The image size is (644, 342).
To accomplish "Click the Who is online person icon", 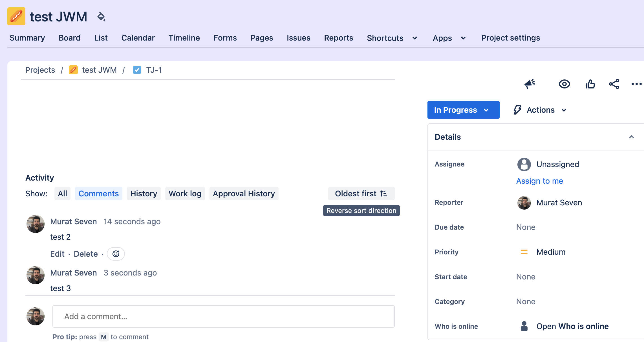I will point(524,326).
